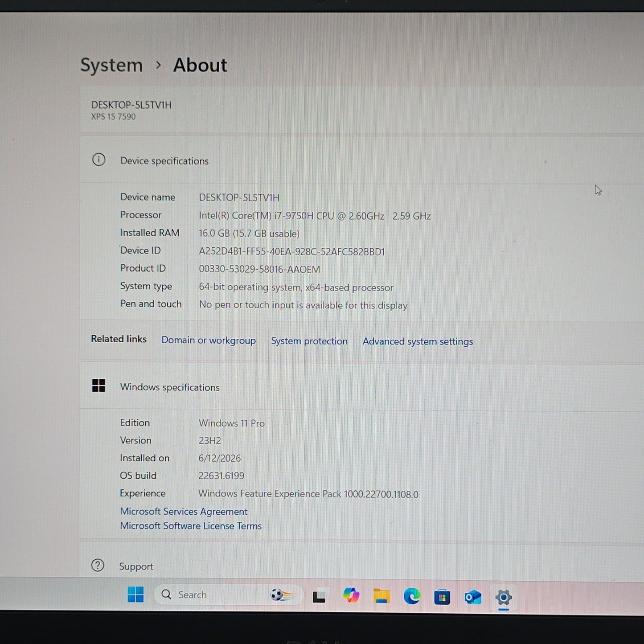Collapse the Device specifications section

click(362, 160)
